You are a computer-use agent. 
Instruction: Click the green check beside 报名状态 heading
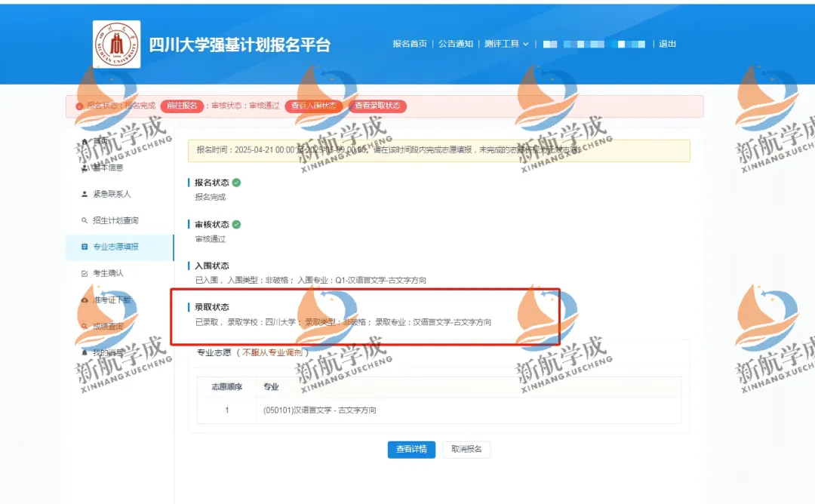click(236, 183)
